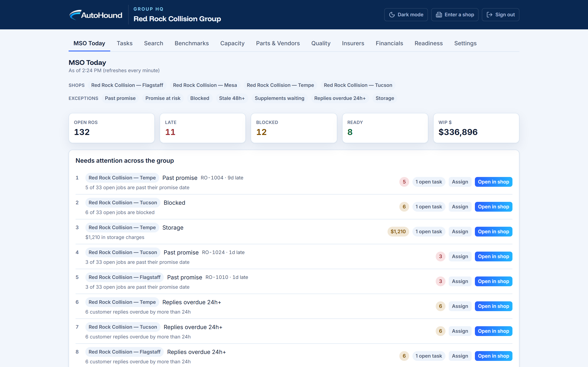Go to the Parts & Vendors tab
The height and width of the screenshot is (367, 588).
point(278,43)
